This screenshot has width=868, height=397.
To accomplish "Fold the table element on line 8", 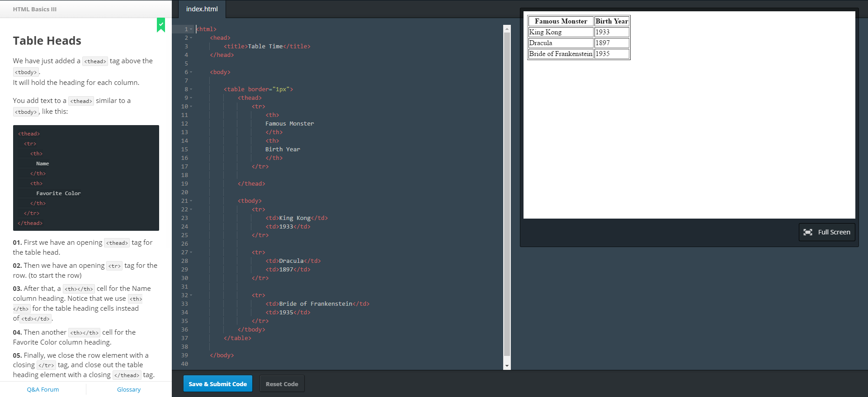I will click(191, 89).
